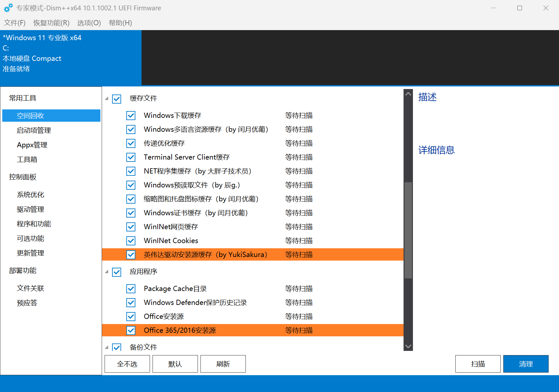Uncheck Windows Defender保护历史记录 checkbox
Screen dimensions: 559x392
pyautogui.click(x=131, y=303)
